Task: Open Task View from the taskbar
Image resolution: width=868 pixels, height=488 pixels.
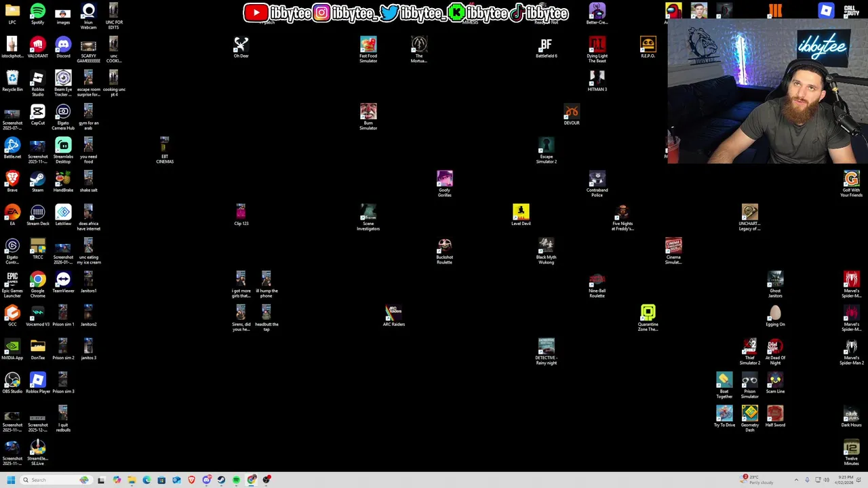Action: click(101, 480)
